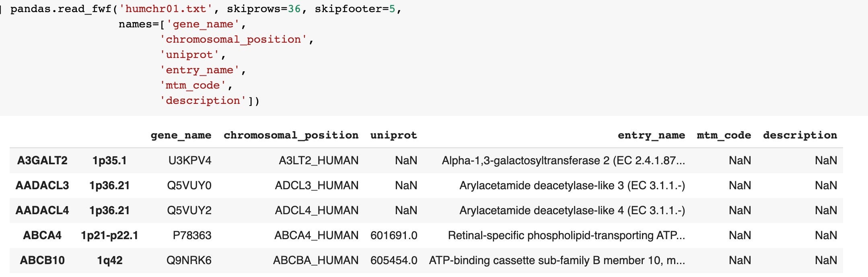Click the AADACL3 row index label
Image resolution: width=868 pixels, height=277 pixels.
[x=42, y=186]
